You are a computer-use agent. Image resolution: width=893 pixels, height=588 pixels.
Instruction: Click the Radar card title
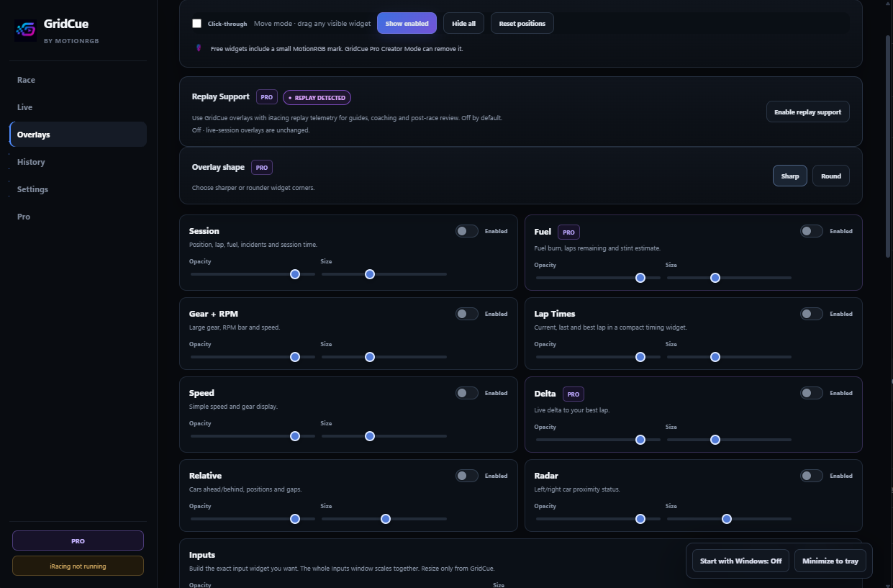(547, 476)
